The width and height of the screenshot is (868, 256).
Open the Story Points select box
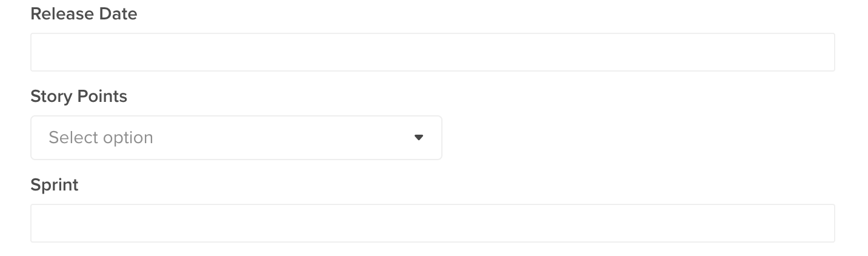pyautogui.click(x=236, y=138)
